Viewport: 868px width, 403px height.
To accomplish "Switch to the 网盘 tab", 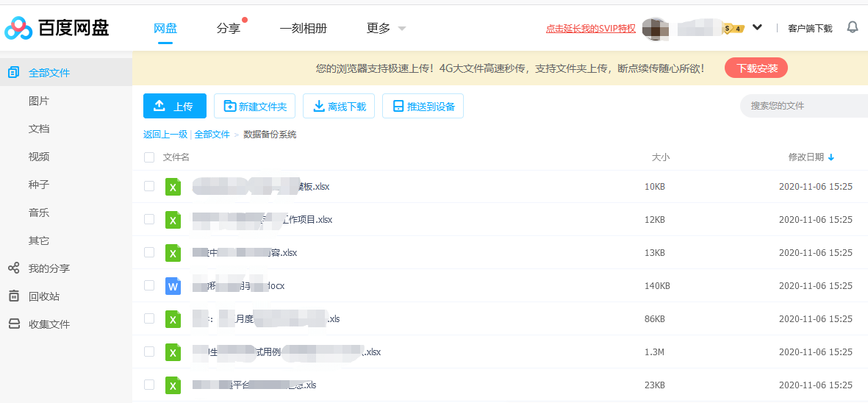I will pyautogui.click(x=165, y=28).
